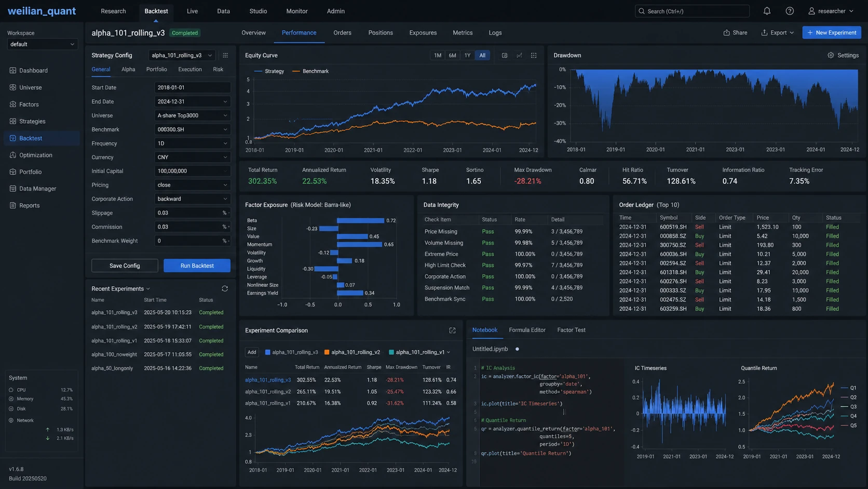Open the Universe sidebar icon
The width and height of the screenshot is (868, 489).
(x=12, y=87)
